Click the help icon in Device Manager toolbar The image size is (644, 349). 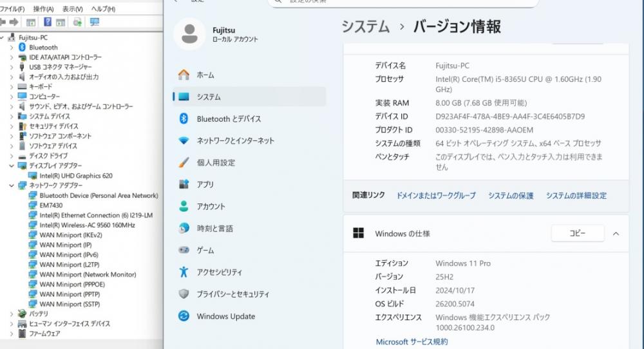pos(48,22)
